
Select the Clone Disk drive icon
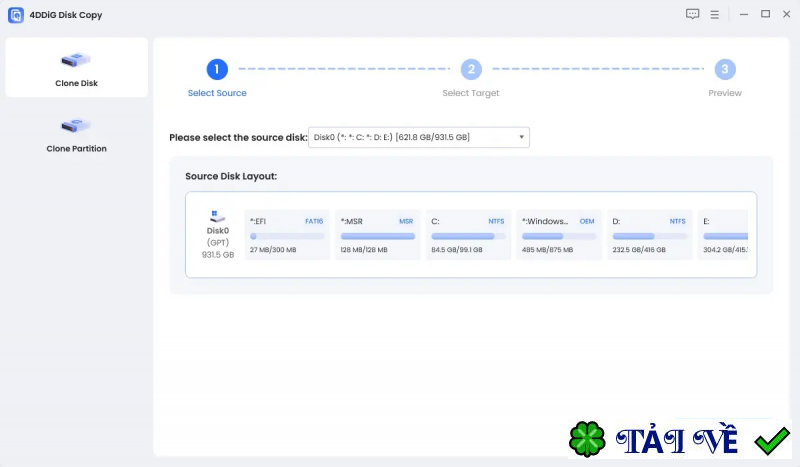pyautogui.click(x=76, y=60)
